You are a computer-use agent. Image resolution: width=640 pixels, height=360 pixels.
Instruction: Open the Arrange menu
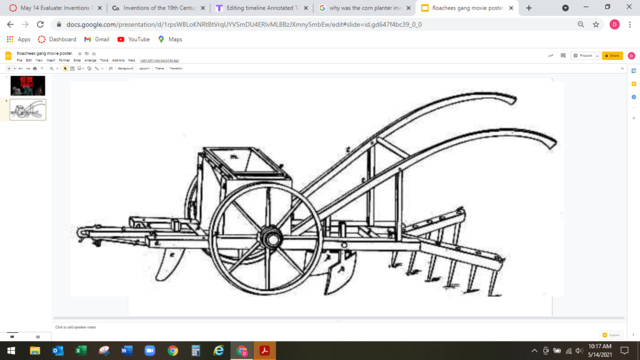point(90,60)
